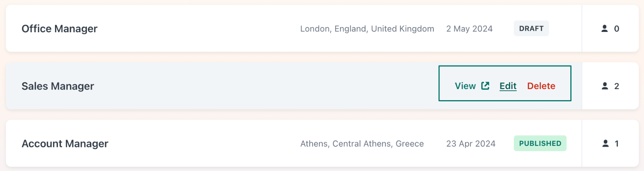Click the London, England, United Kingdom location

pyautogui.click(x=367, y=28)
